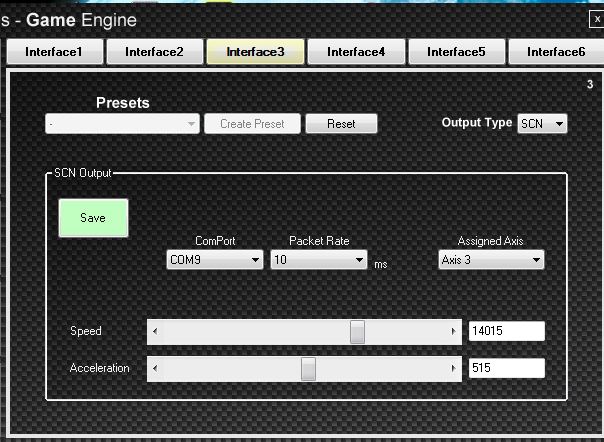The image size is (604, 442).
Task: Click the SCN Output group label
Action: pos(83,173)
